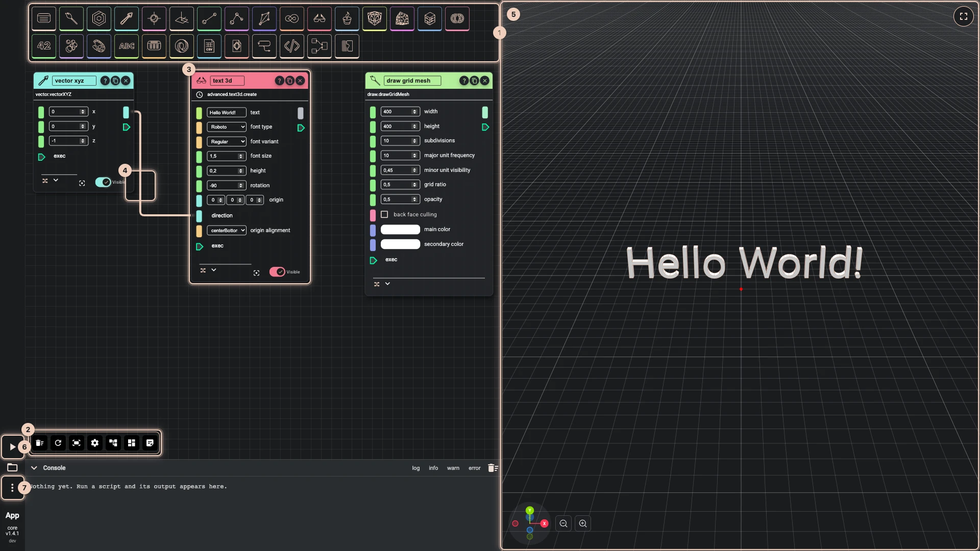Click the sticky note toolbar icon
The width and height of the screenshot is (980, 551).
150,443
